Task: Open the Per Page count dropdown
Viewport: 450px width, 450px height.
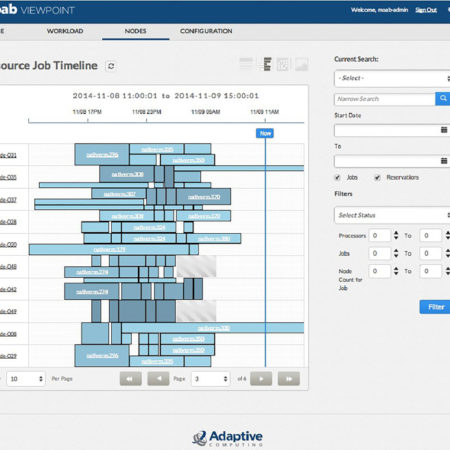Action: point(26,379)
